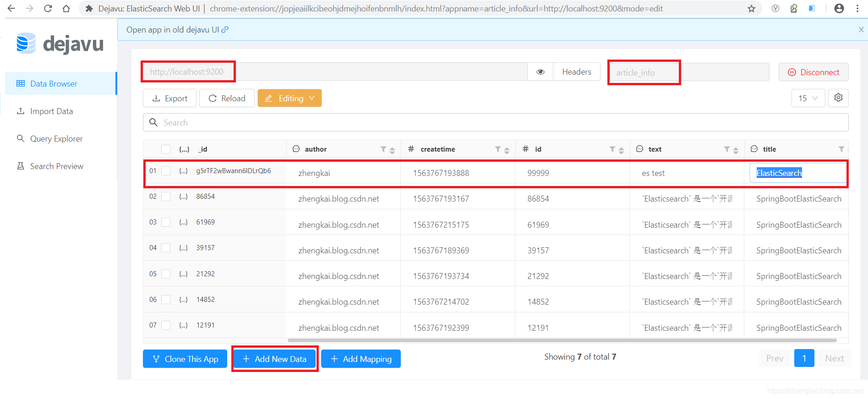Toggle URL visibility eye icon
868x399 pixels.
pyautogui.click(x=540, y=72)
